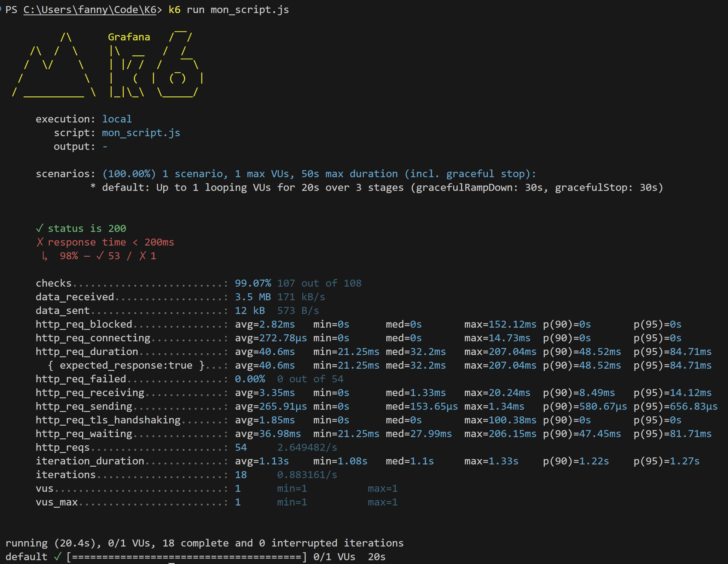Click the http_req_duration metric name
The height and width of the screenshot is (564, 728).
[x=87, y=352]
